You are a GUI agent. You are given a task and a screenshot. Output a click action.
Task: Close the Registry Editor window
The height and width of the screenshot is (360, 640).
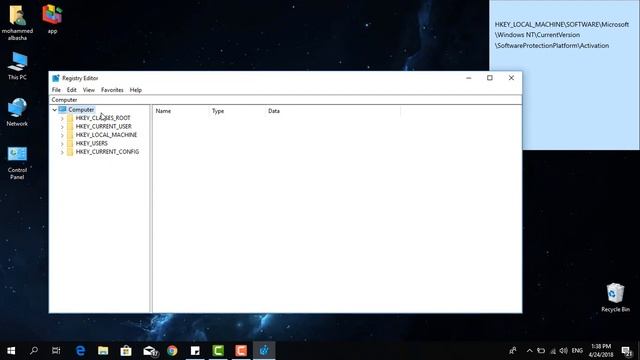(511, 78)
